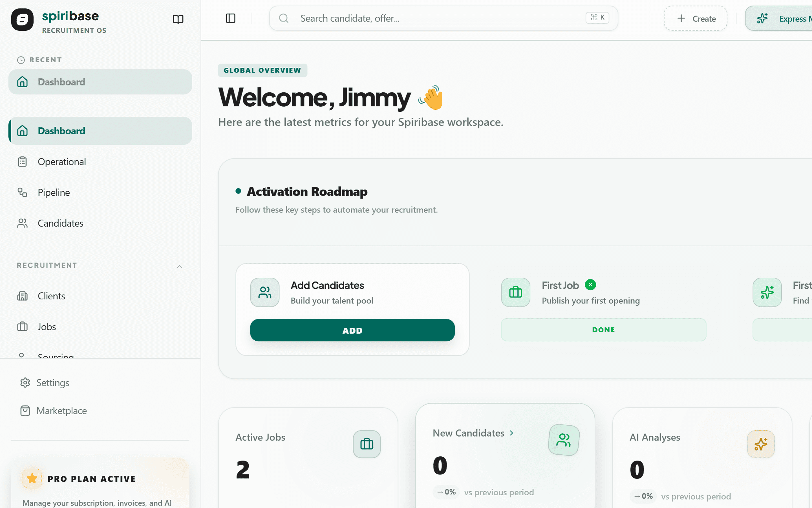Screen dimensions: 812x508
Task: Click the Pipeline flow icon
Action: coord(23,192)
